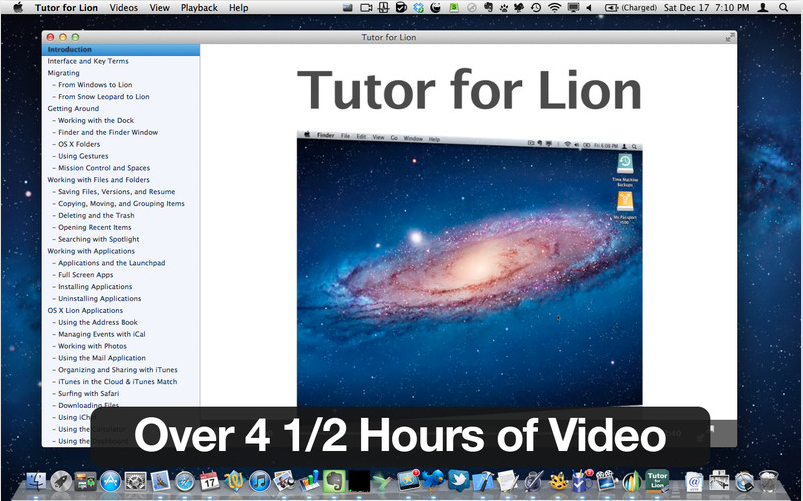This screenshot has width=803, height=501.
Task: Open Mission Control icon in the Dock
Action: click(86, 482)
